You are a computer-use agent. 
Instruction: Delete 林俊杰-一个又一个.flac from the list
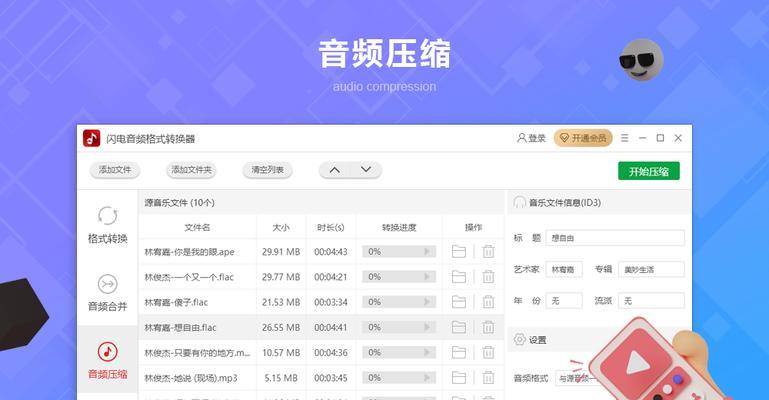[x=488, y=277]
